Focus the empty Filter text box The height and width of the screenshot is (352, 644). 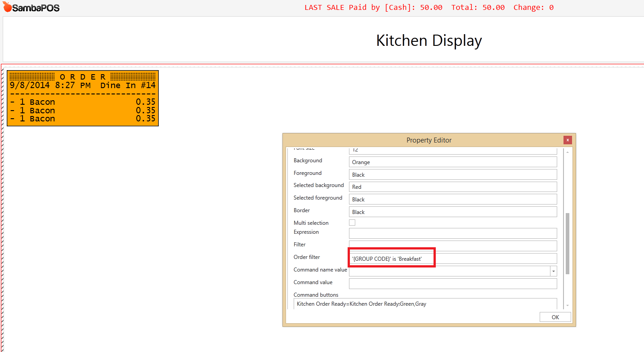pos(452,245)
